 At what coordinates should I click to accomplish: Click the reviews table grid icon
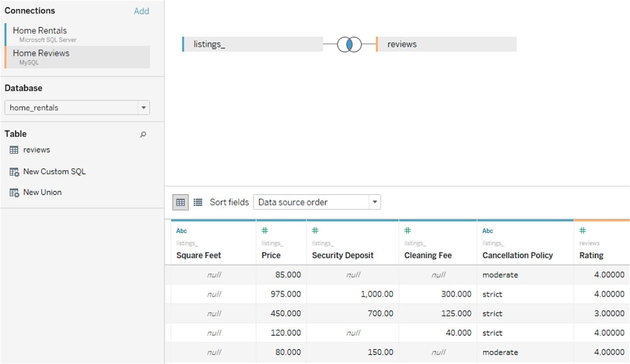(14, 150)
